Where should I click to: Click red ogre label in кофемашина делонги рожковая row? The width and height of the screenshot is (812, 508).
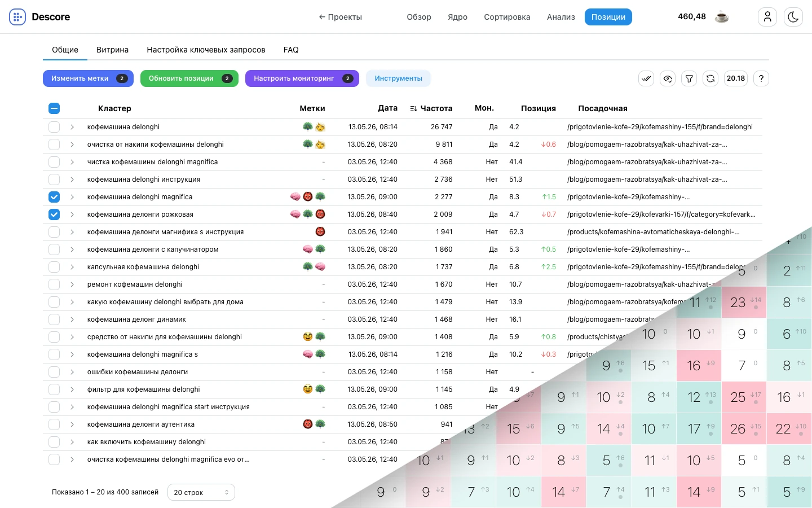point(320,214)
